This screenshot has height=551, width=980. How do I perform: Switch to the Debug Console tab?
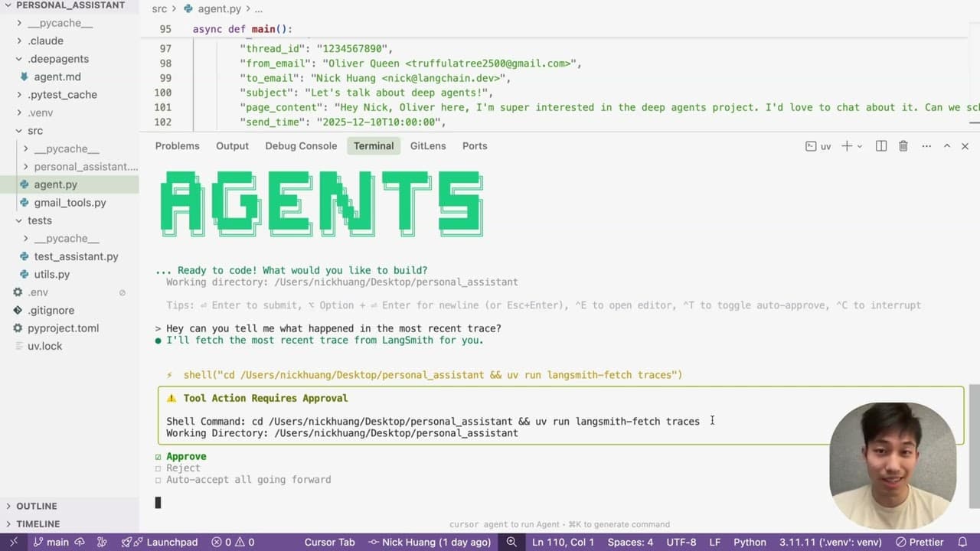click(x=301, y=145)
